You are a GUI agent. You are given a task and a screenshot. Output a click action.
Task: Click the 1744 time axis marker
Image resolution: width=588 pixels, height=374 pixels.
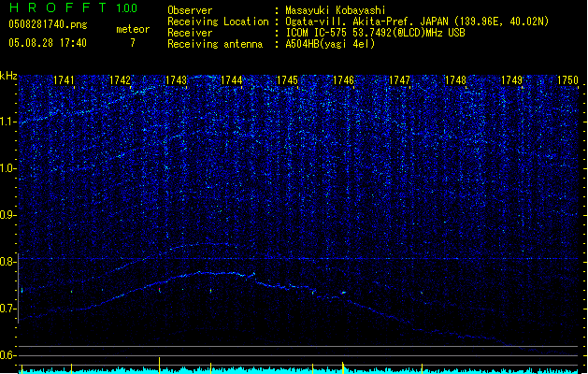pyautogui.click(x=232, y=80)
